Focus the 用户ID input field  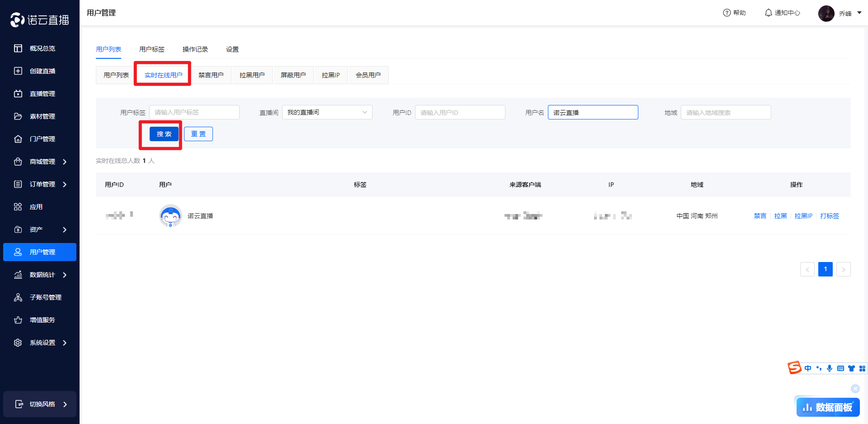[460, 112]
